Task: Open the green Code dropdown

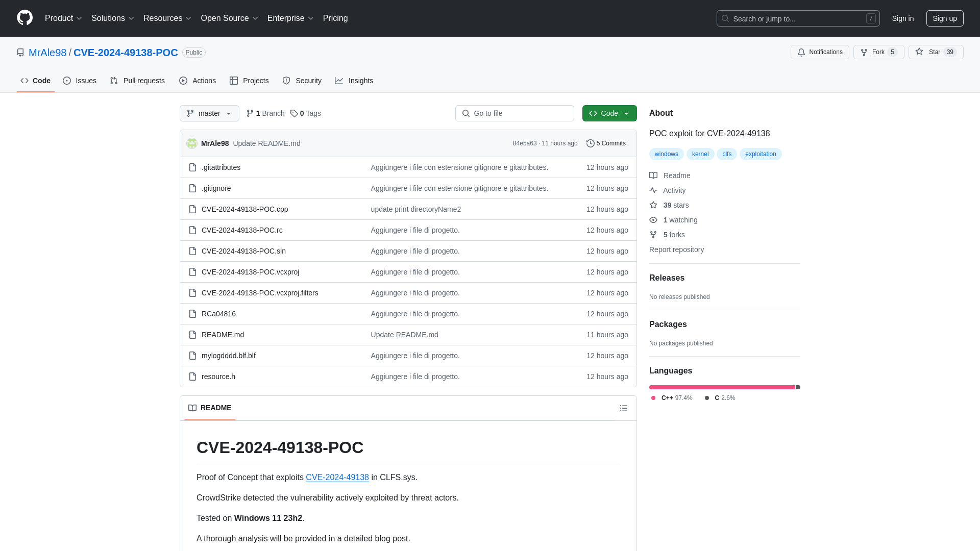Action: tap(609, 113)
